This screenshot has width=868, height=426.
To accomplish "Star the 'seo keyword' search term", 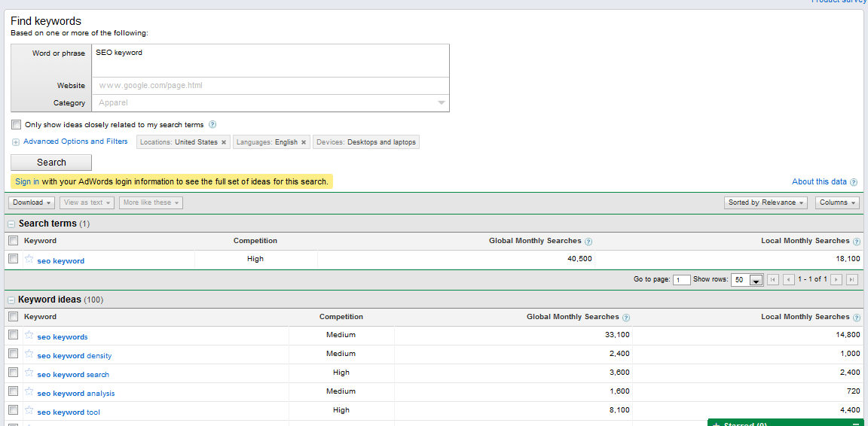I will (x=29, y=259).
